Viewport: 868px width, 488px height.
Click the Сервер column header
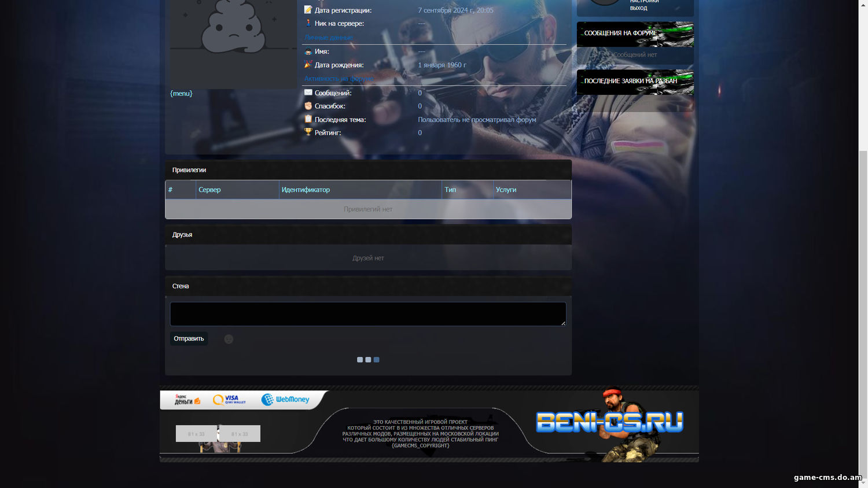237,190
